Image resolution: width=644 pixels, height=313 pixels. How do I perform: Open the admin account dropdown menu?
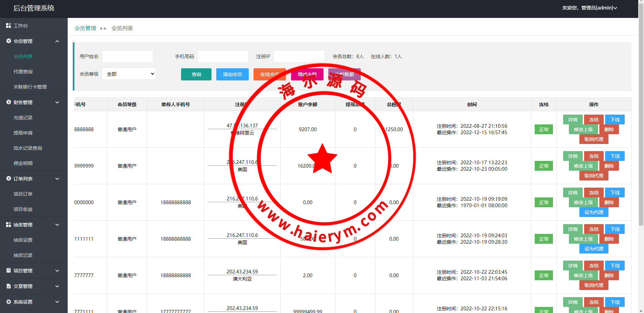coord(599,8)
